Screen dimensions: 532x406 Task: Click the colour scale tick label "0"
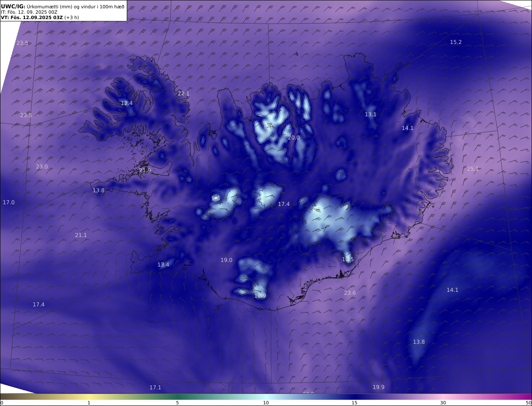[2, 403]
